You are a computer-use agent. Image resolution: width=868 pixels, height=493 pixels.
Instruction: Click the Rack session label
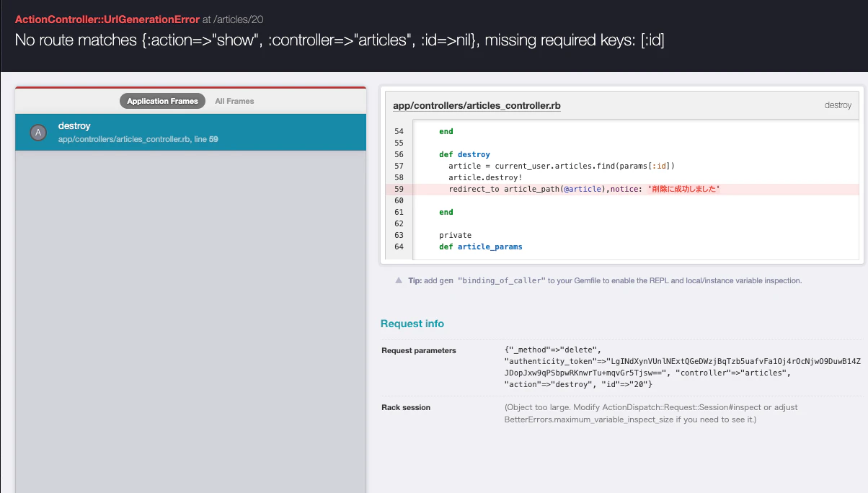click(406, 407)
